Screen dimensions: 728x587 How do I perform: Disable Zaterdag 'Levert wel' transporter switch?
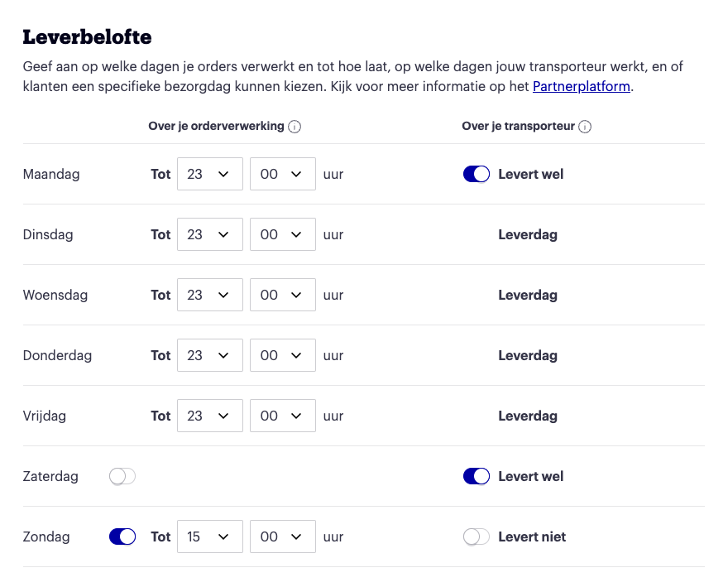click(477, 476)
